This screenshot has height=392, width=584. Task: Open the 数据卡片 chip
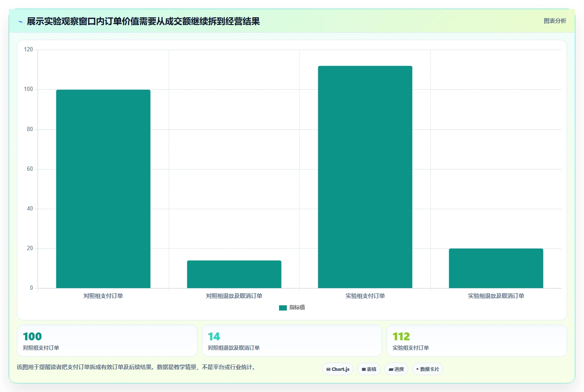pos(427,369)
